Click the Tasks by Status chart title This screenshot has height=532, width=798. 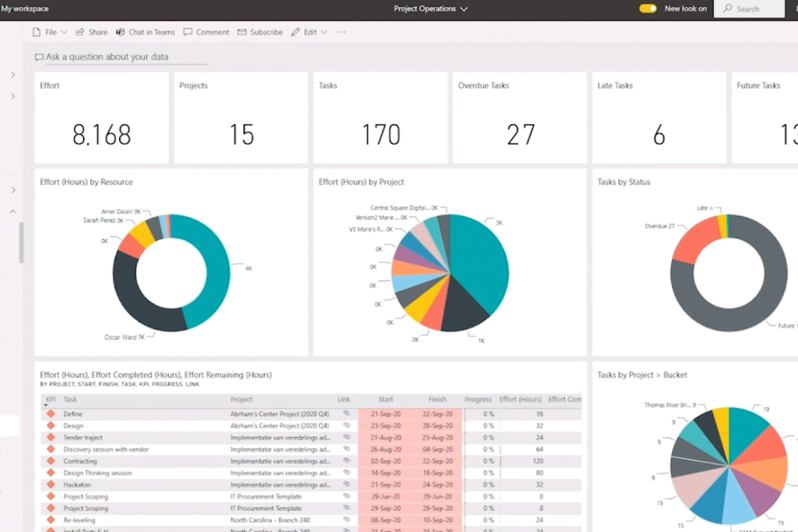[624, 182]
